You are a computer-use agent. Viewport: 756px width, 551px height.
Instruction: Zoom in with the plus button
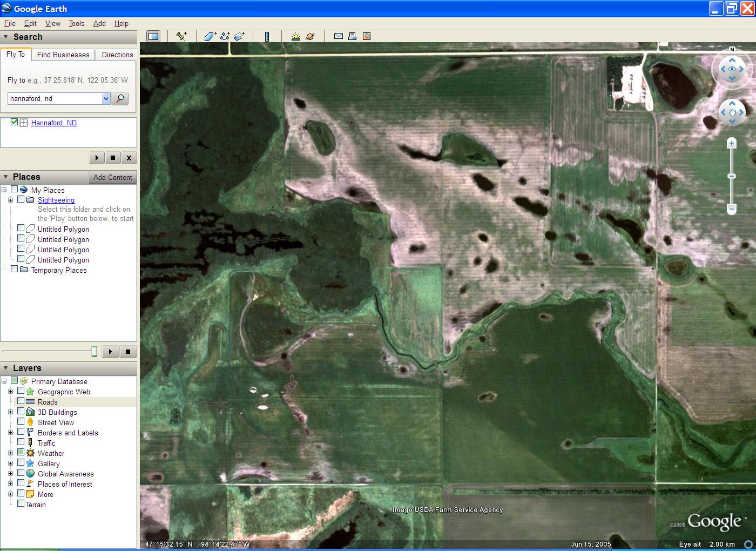[x=732, y=143]
